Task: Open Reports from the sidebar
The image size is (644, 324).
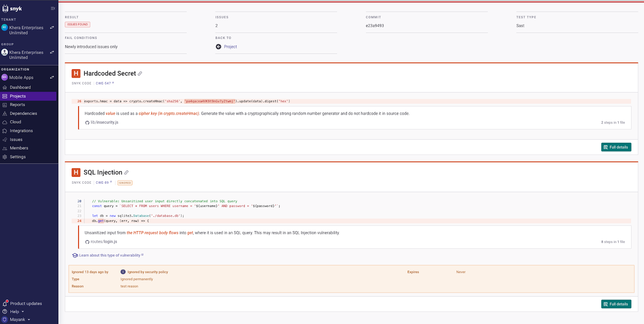Action: 17,105
